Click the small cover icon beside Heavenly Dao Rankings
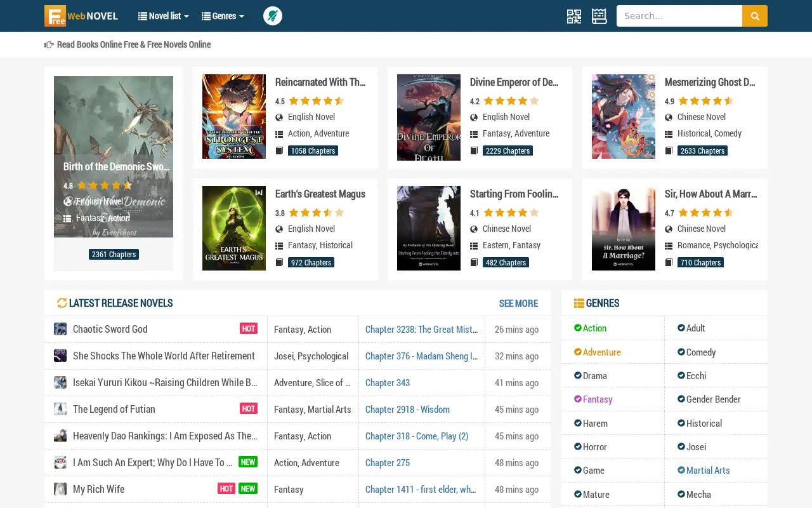This screenshot has height=508, width=812. pyautogui.click(x=60, y=436)
